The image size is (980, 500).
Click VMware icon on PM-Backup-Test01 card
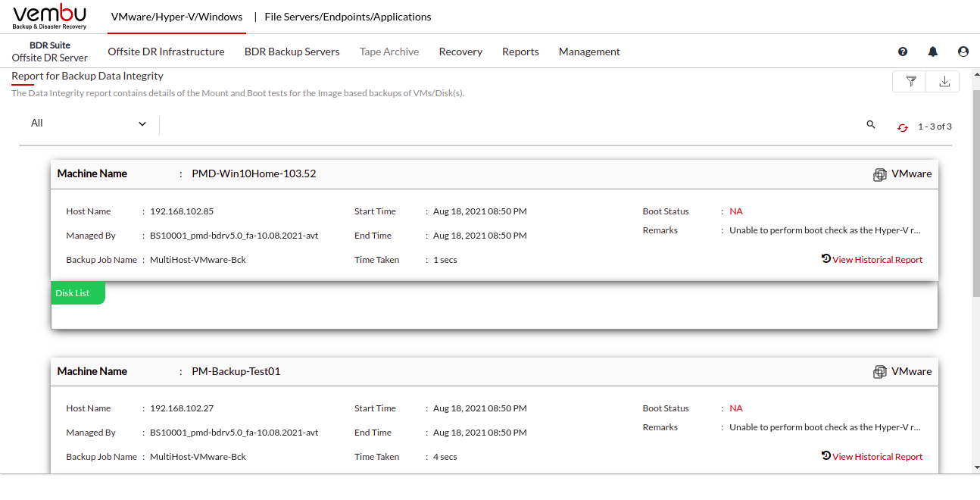[x=880, y=372]
